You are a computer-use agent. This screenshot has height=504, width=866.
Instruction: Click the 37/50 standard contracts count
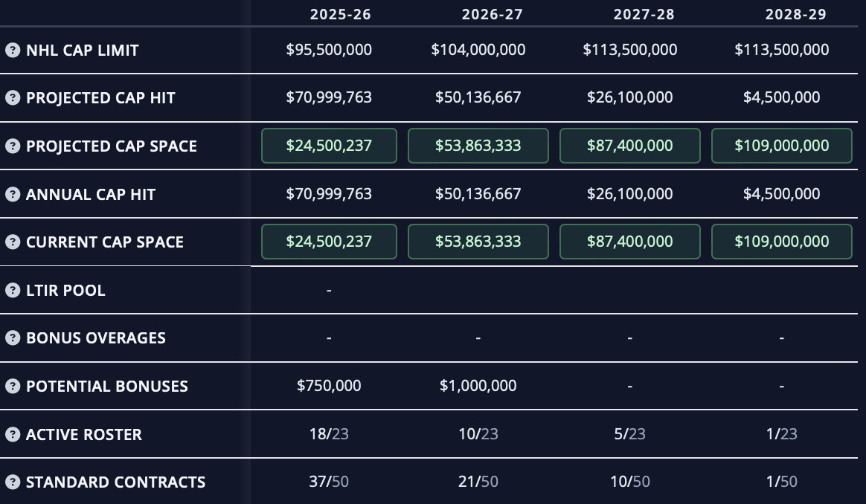(329, 482)
